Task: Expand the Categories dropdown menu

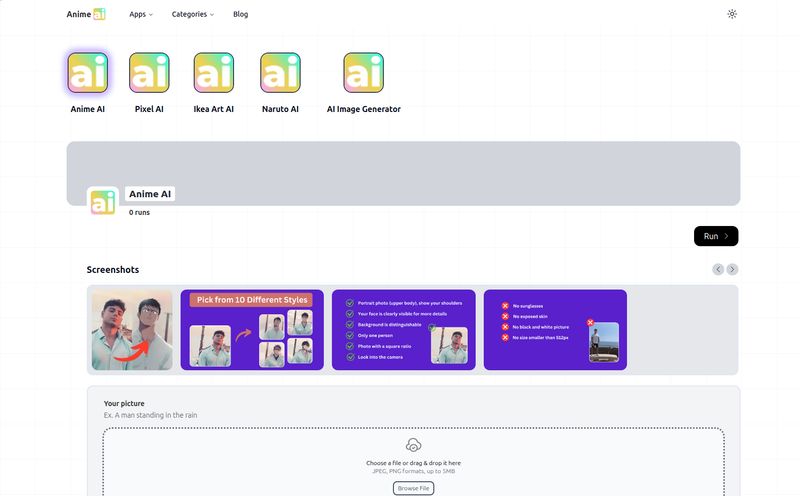Action: tap(193, 14)
